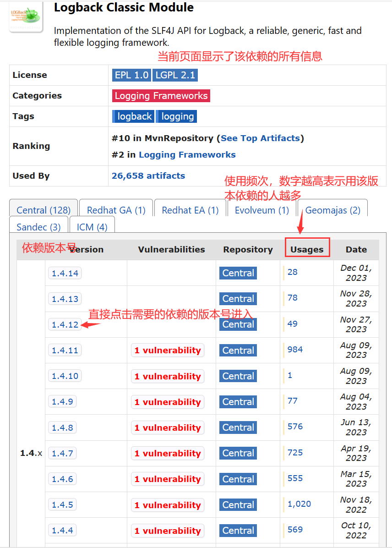This screenshot has width=392, height=548.
Task: Open version 1.4.8
Action: [x=62, y=427]
